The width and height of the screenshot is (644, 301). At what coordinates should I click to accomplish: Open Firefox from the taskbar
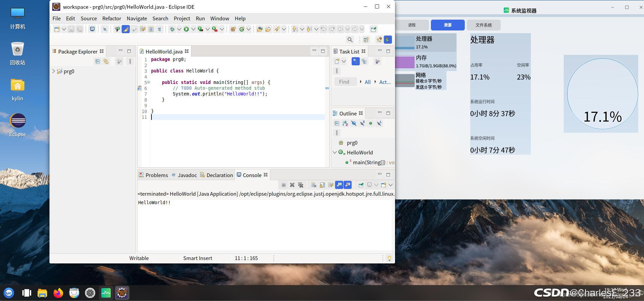(58, 293)
